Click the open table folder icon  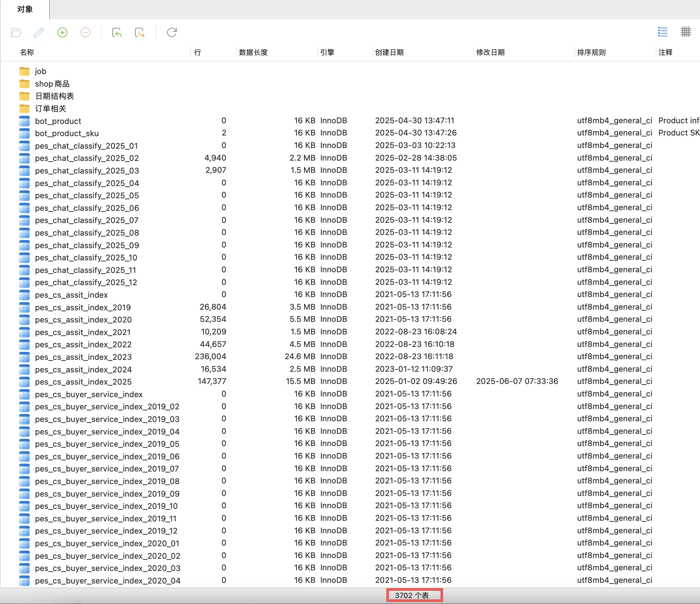pyautogui.click(x=16, y=32)
